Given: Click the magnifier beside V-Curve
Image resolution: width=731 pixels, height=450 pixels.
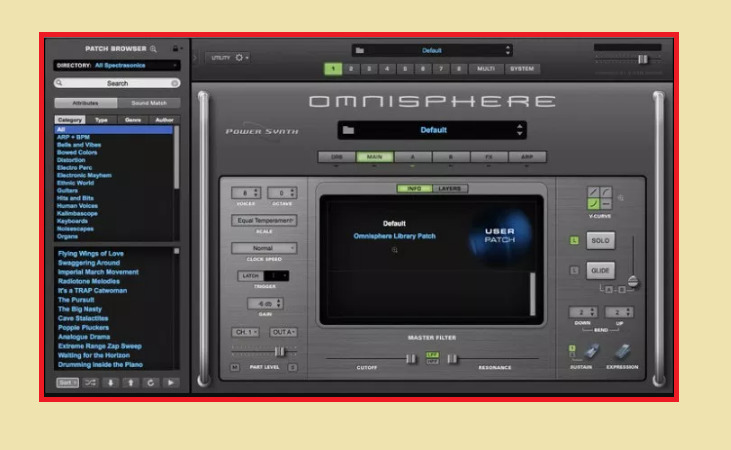Looking at the screenshot, I should [x=621, y=198].
